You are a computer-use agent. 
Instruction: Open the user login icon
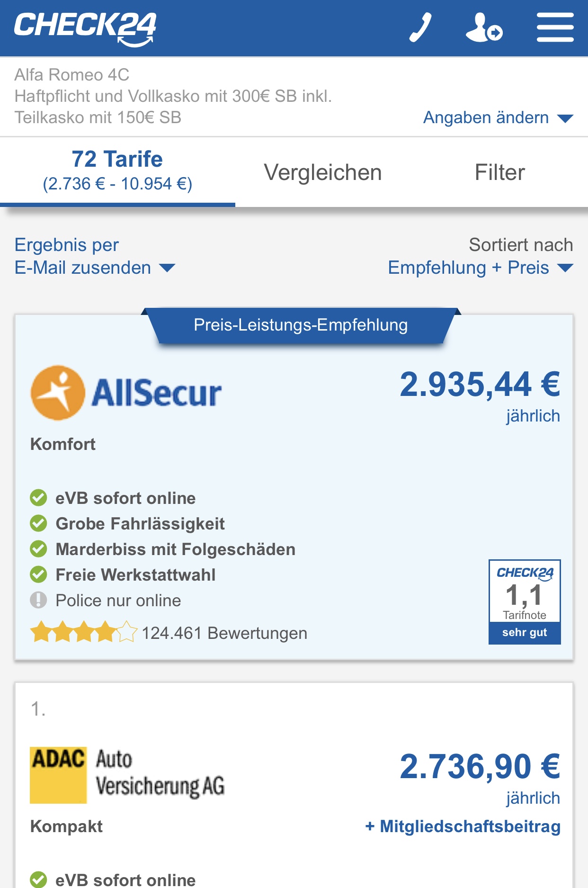pyautogui.click(x=484, y=27)
